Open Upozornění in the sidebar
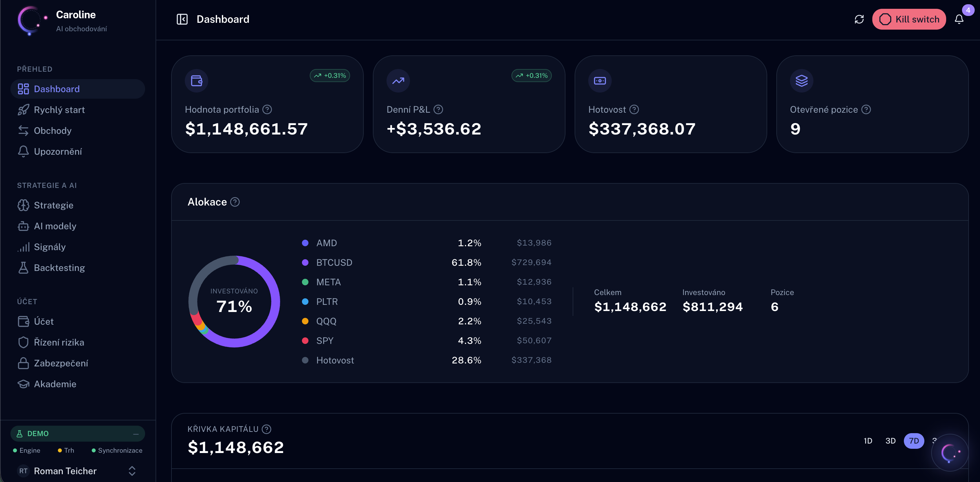 [78, 151]
